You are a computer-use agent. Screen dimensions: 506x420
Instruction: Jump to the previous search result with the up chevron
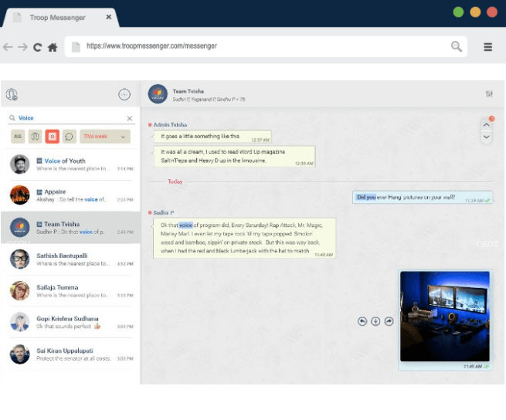click(x=486, y=124)
